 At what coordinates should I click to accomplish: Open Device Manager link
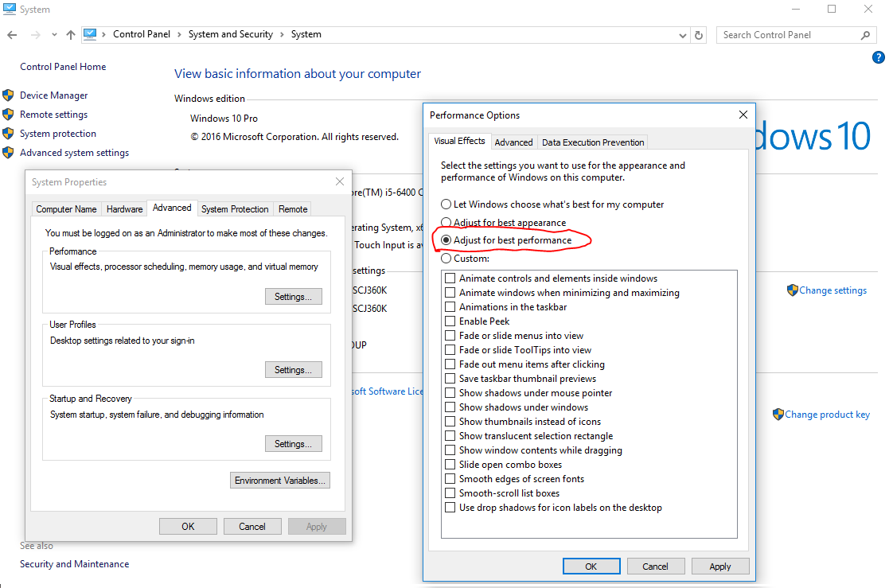[x=54, y=95]
